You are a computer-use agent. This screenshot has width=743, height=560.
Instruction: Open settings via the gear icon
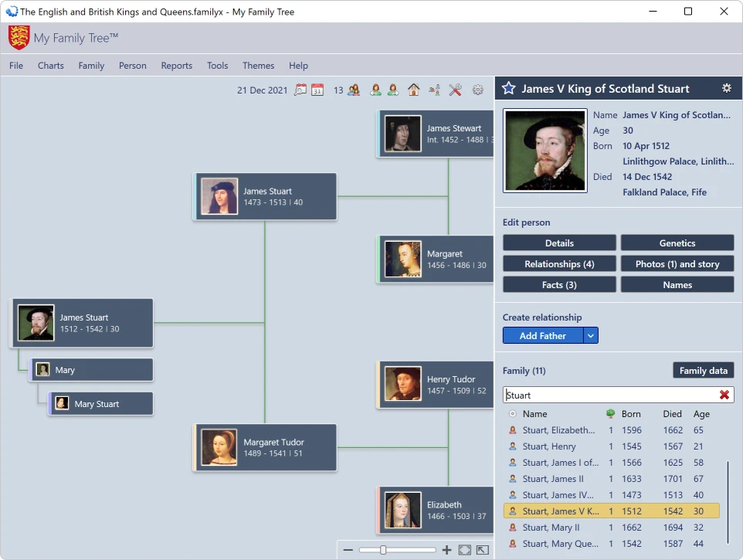tap(477, 90)
